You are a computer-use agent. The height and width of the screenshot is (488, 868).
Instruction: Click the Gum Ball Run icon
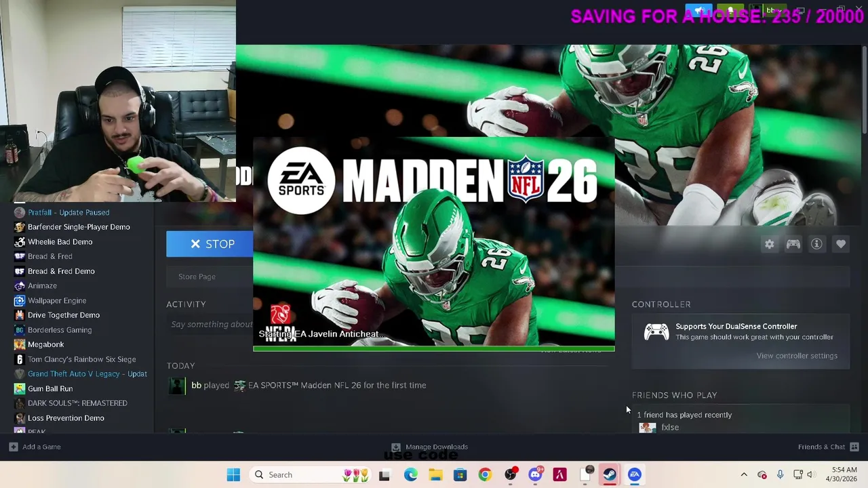point(19,389)
